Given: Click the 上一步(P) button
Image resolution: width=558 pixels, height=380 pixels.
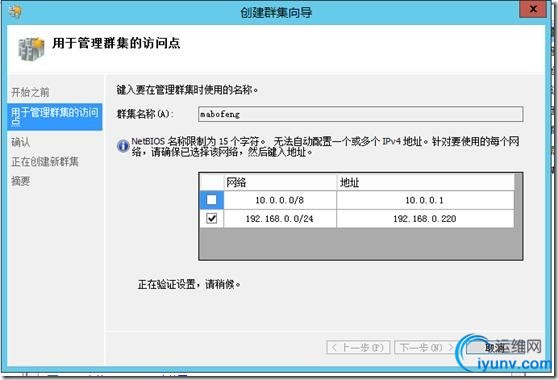Looking at the screenshot, I should click(358, 347).
